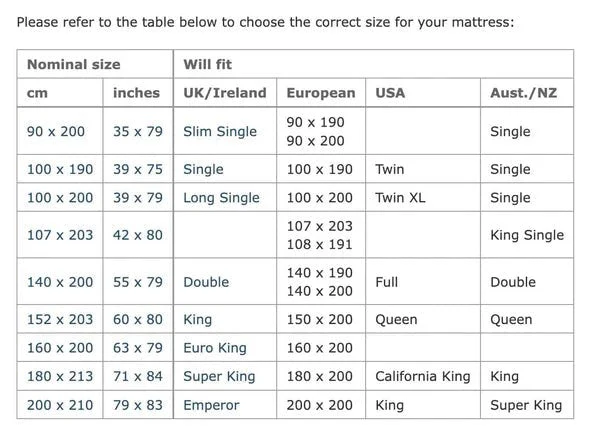The width and height of the screenshot is (600, 442).
Task: Click the "Full" cell in USA column
Action: [x=386, y=282]
